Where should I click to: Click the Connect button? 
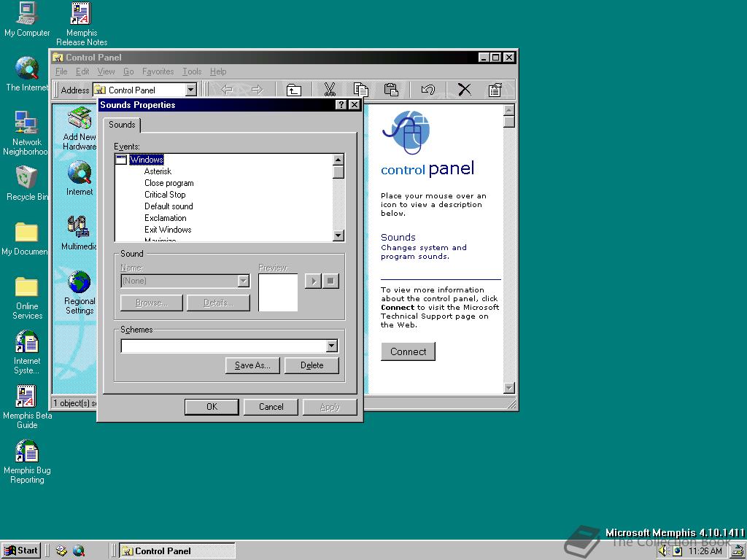[x=408, y=351]
